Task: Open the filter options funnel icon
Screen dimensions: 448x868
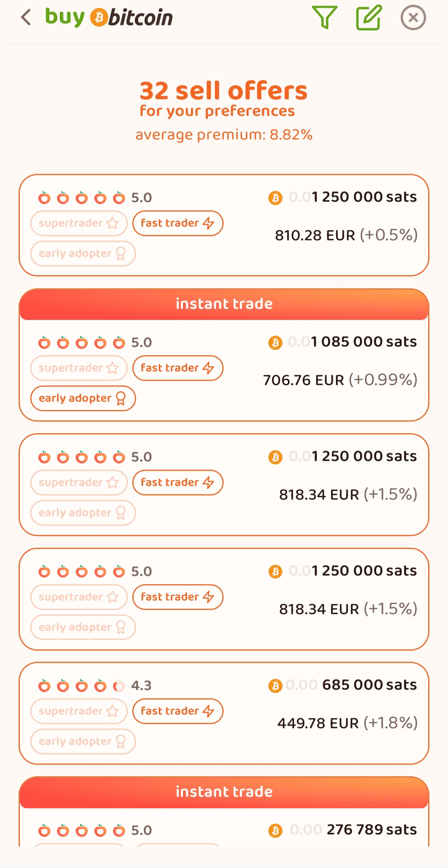Action: click(x=326, y=17)
